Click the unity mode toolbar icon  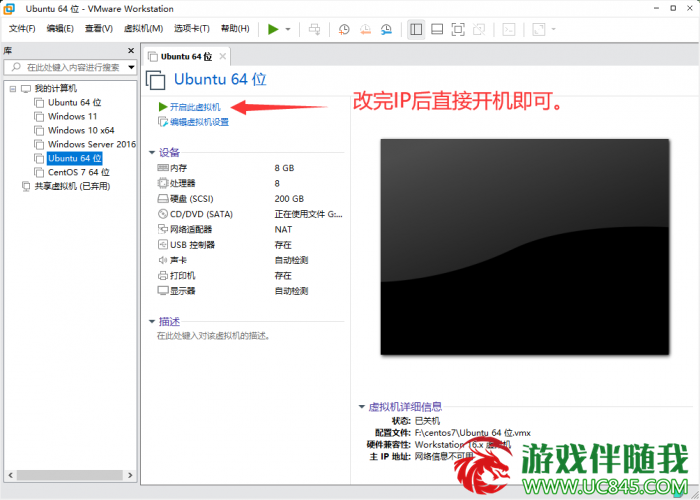(x=479, y=29)
